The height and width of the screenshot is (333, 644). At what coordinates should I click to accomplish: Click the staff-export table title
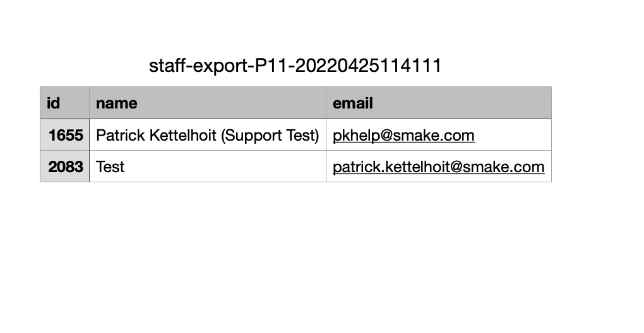pos(295,66)
